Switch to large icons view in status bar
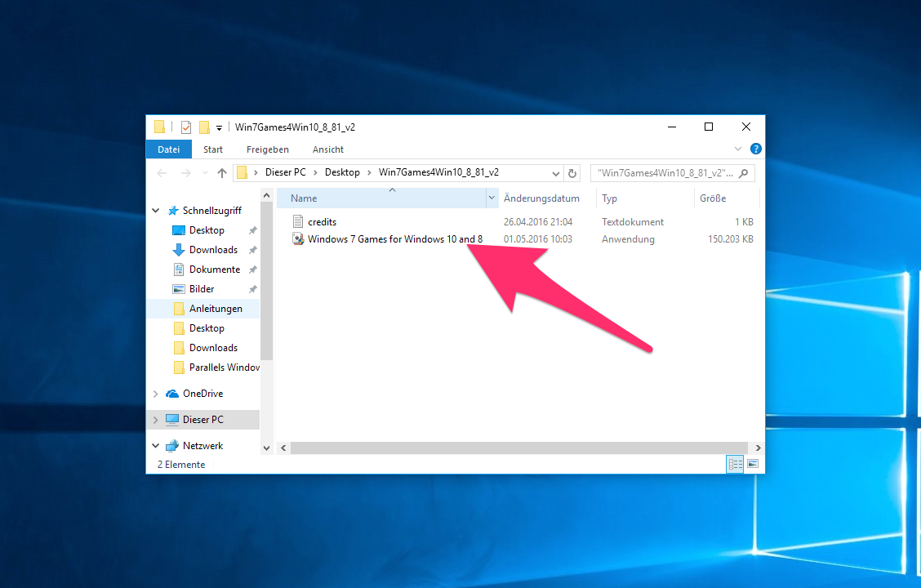This screenshot has width=921, height=588. [x=753, y=464]
